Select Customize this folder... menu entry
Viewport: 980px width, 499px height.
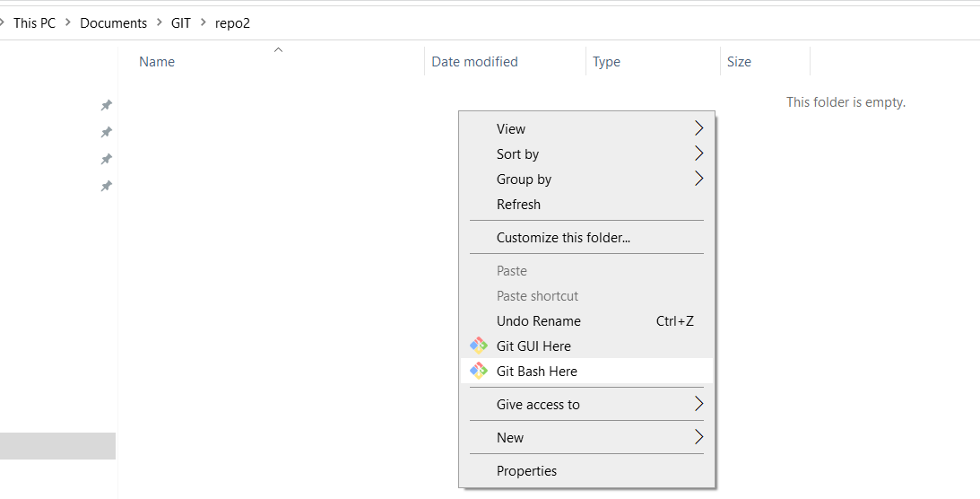click(563, 238)
